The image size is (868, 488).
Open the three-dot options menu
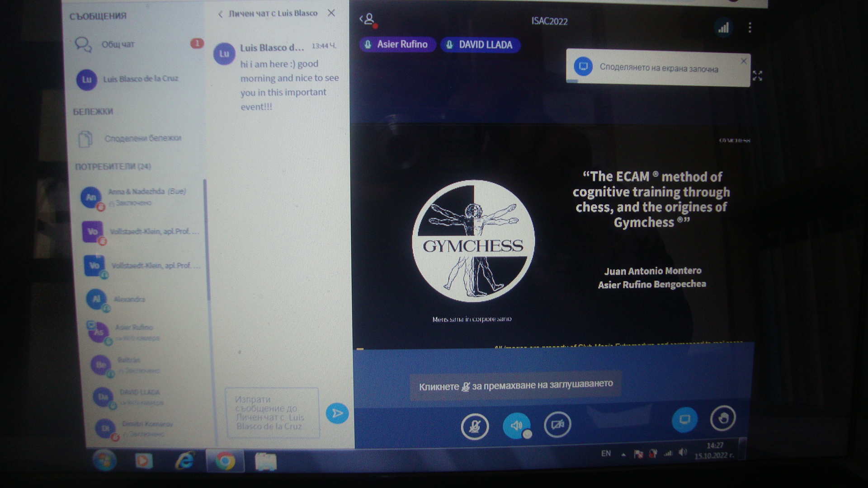(750, 28)
